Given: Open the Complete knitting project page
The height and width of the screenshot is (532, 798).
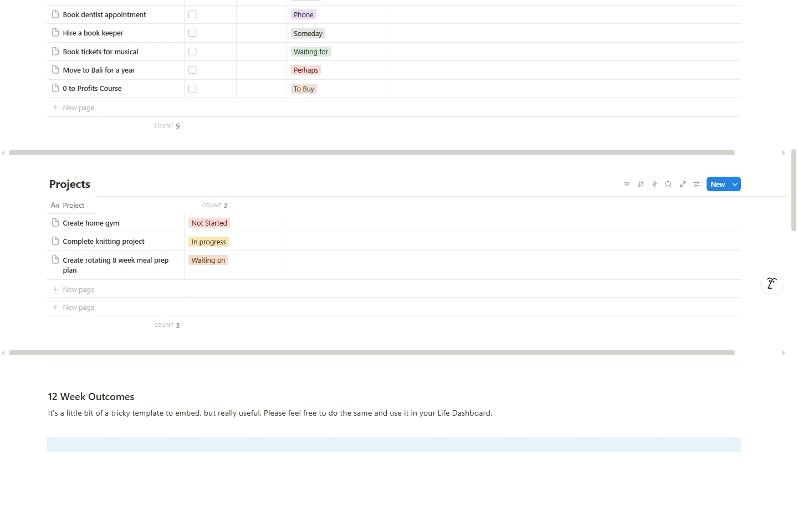Looking at the screenshot, I should click(x=104, y=242).
